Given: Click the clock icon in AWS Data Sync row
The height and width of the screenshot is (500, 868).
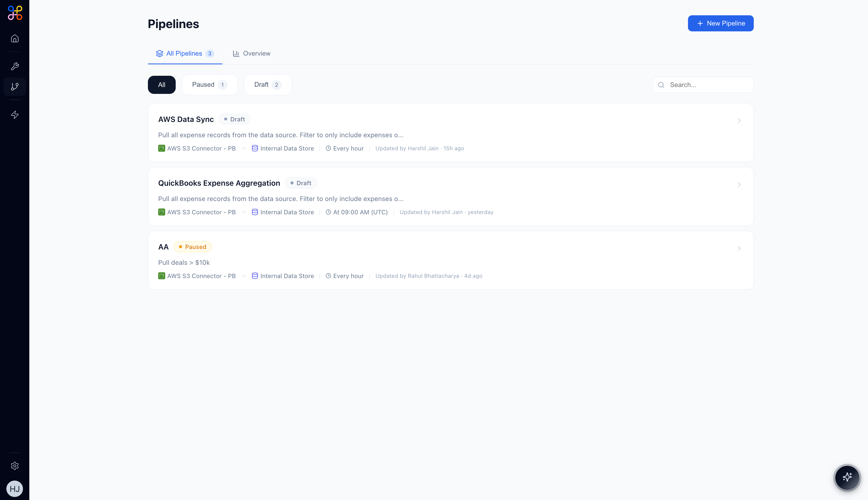Looking at the screenshot, I should (328, 148).
